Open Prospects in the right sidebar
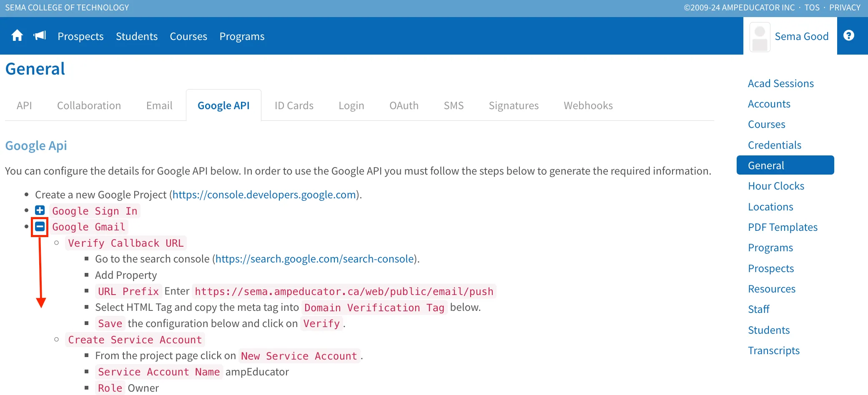 coord(770,268)
